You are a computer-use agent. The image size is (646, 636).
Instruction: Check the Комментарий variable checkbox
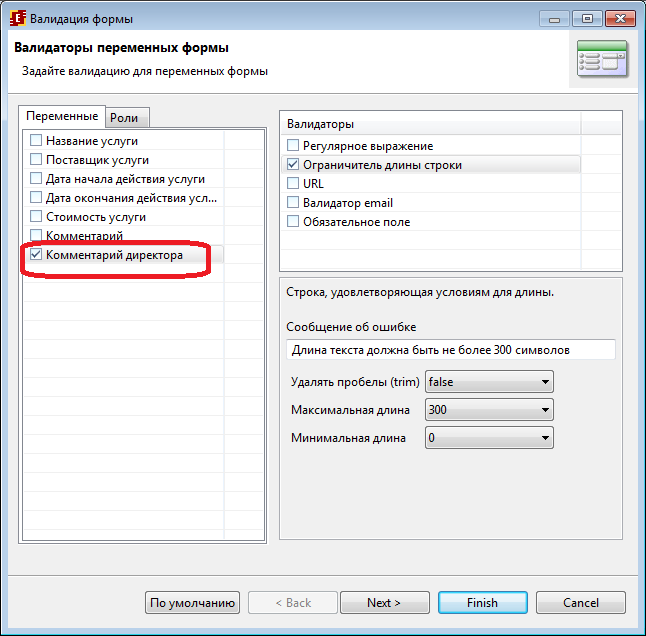point(36,235)
